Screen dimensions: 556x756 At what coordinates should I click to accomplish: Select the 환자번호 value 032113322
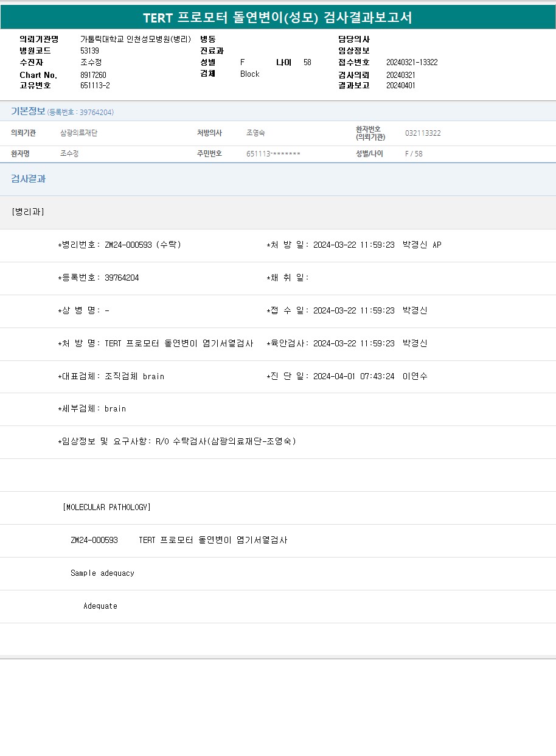coord(423,133)
